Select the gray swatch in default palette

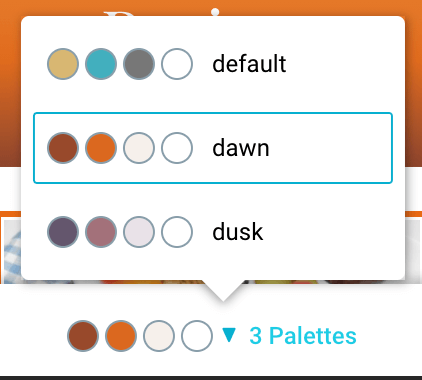point(139,64)
